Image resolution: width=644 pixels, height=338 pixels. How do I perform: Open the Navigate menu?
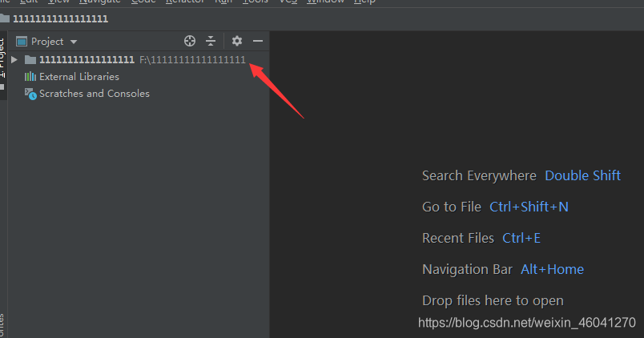tap(100, 2)
